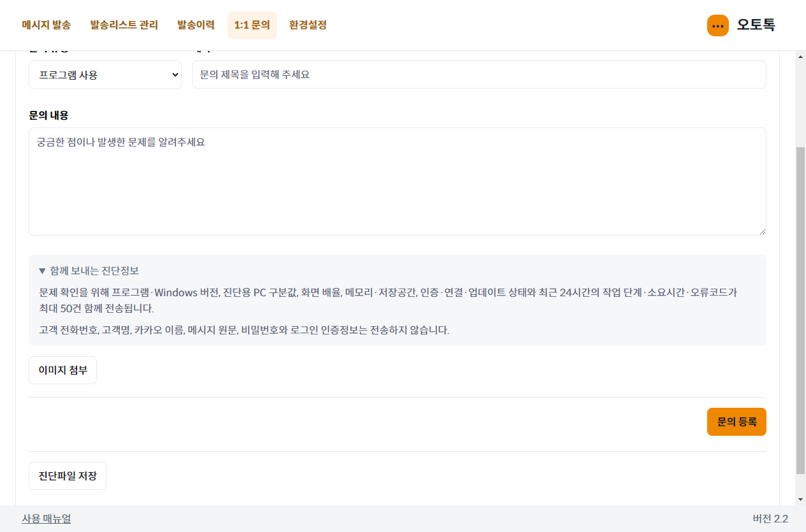Click the 문의 내용 text area
806x532 pixels.
[397, 182]
